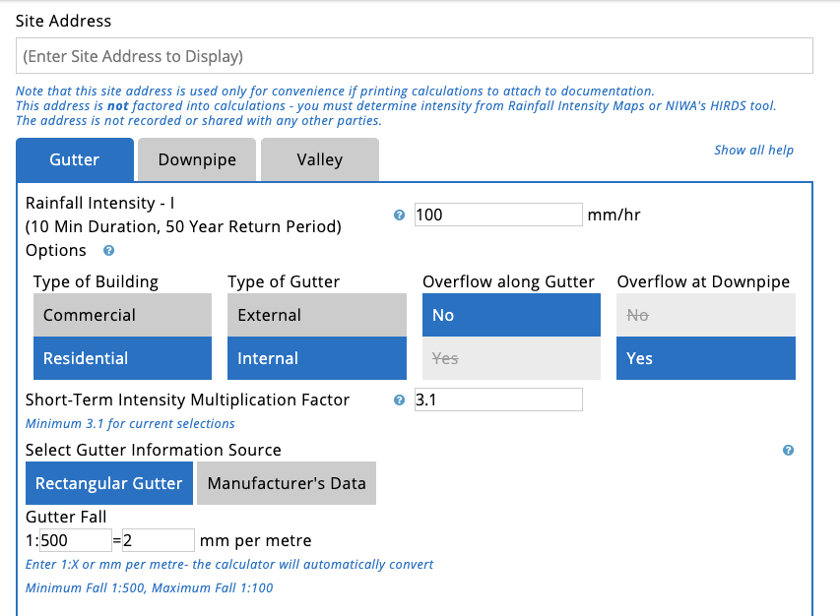Choose Commercial building type
The image size is (840, 616).
[122, 315]
